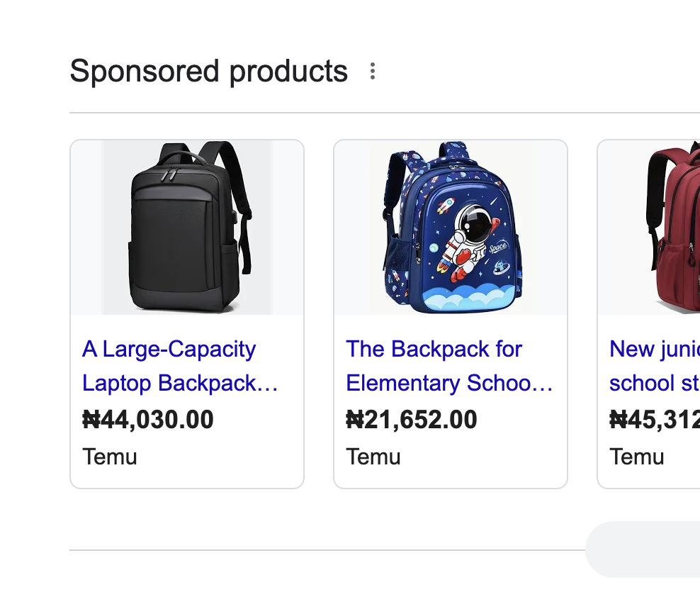The width and height of the screenshot is (700, 597).
Task: Click Temu seller under red backpack
Action: 637,457
